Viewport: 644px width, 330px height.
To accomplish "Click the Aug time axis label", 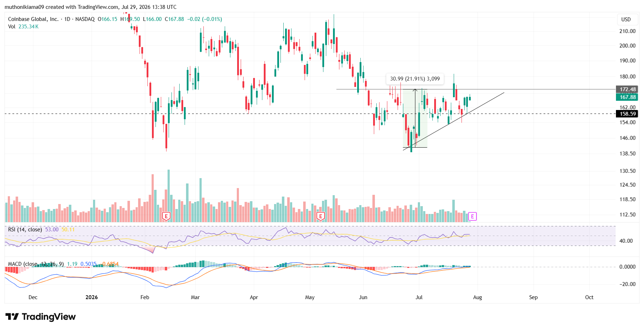I will point(477,297).
